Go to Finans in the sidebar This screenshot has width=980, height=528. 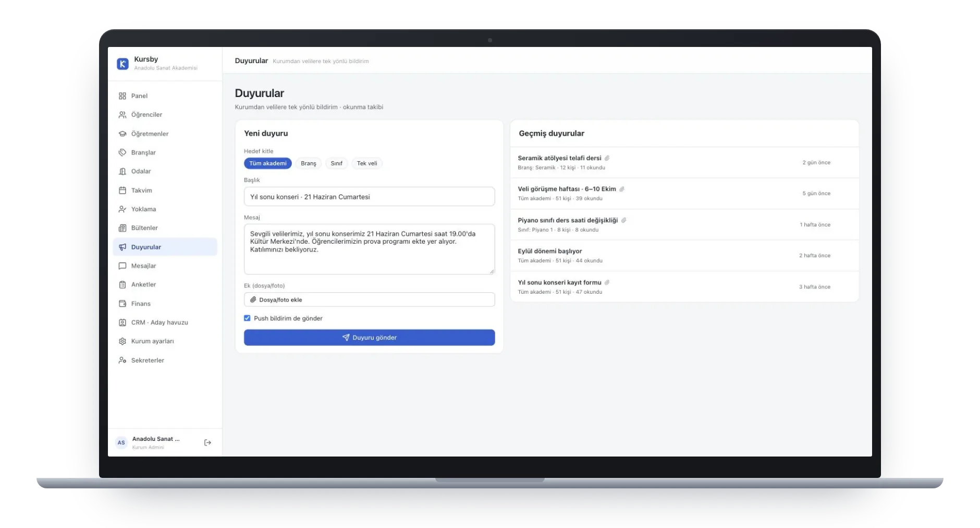165,304
